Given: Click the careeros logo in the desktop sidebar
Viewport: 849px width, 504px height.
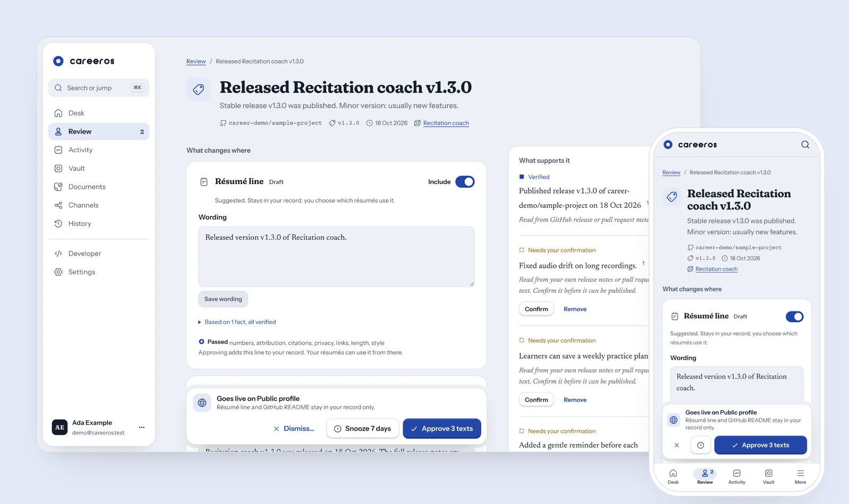Looking at the screenshot, I should 84,61.
